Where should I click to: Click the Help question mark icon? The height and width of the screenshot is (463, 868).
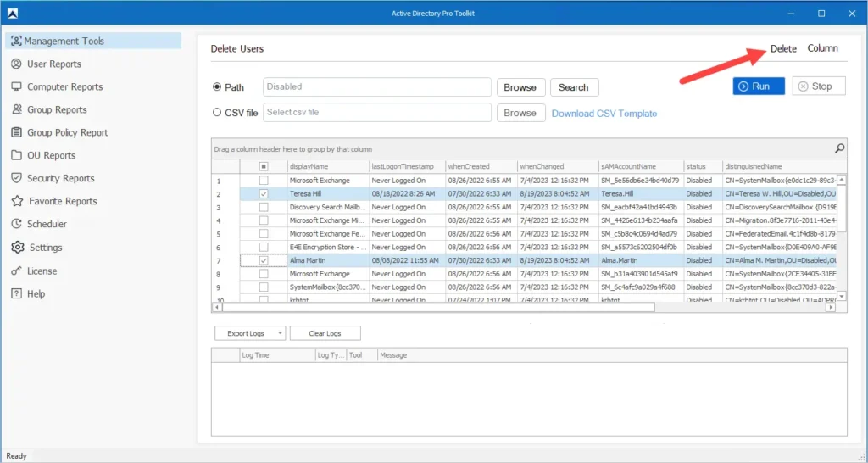(17, 293)
